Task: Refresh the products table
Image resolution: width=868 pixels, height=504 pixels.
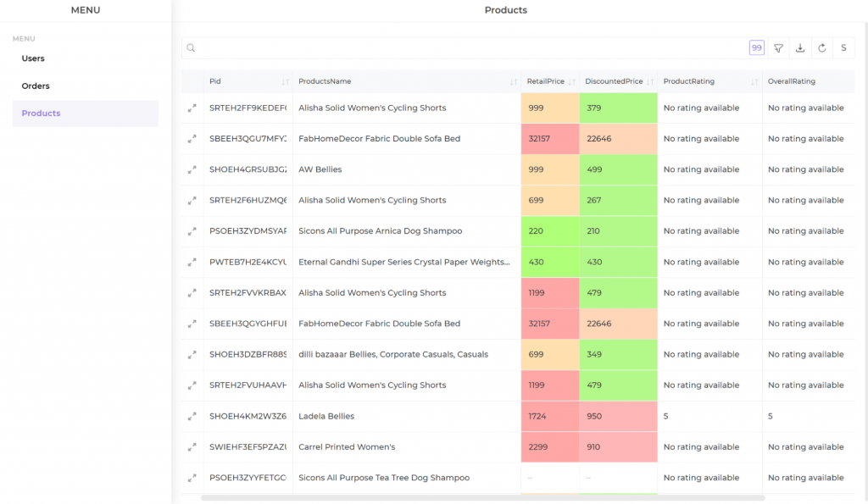Action: (821, 47)
